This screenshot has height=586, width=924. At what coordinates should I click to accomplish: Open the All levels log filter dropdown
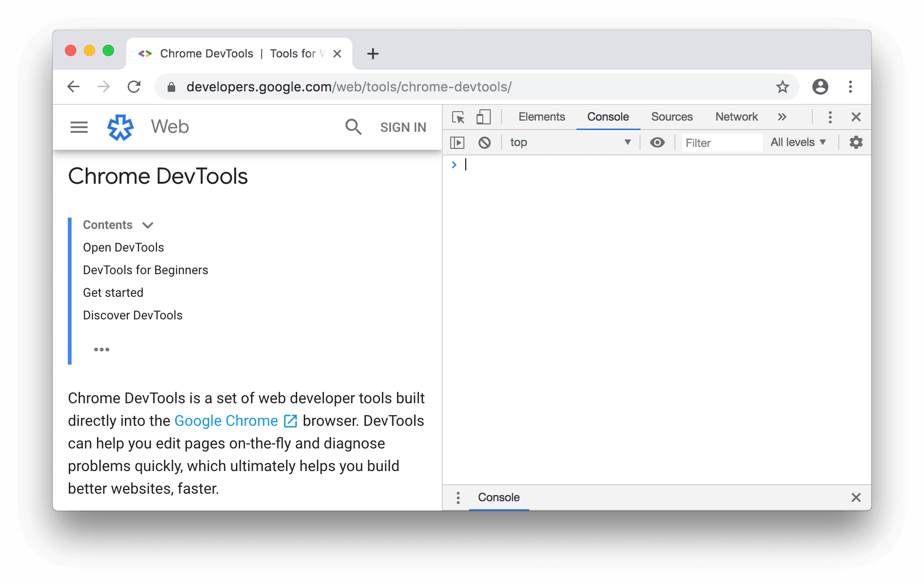click(x=799, y=141)
